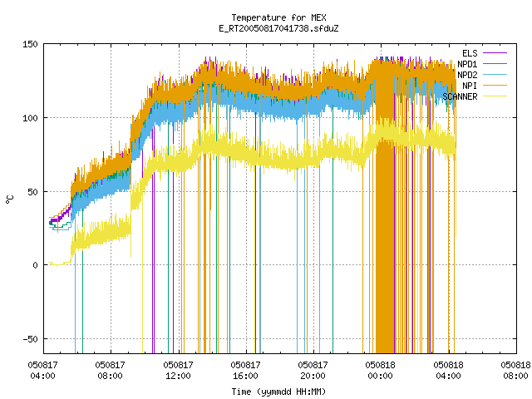This screenshot has width=532, height=399.
Task: Click the 050818 04:00 x-axis label
Action: (x=448, y=371)
